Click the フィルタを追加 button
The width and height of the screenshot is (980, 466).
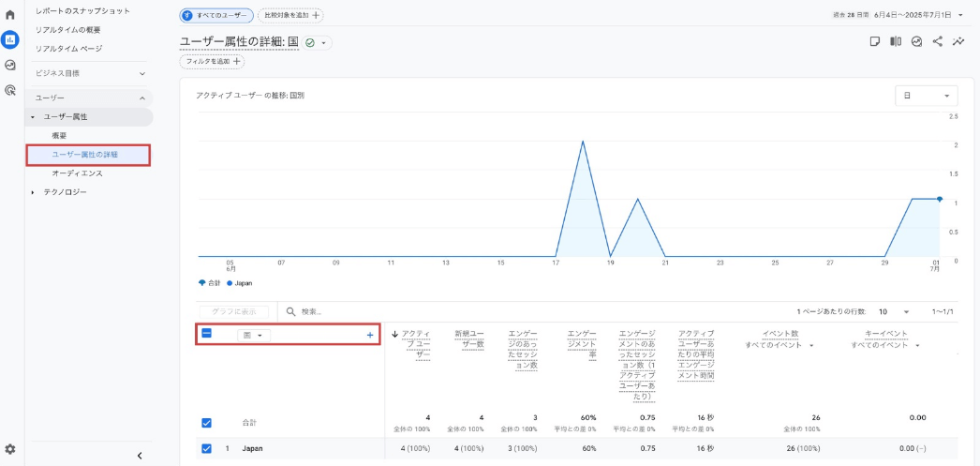[212, 62]
